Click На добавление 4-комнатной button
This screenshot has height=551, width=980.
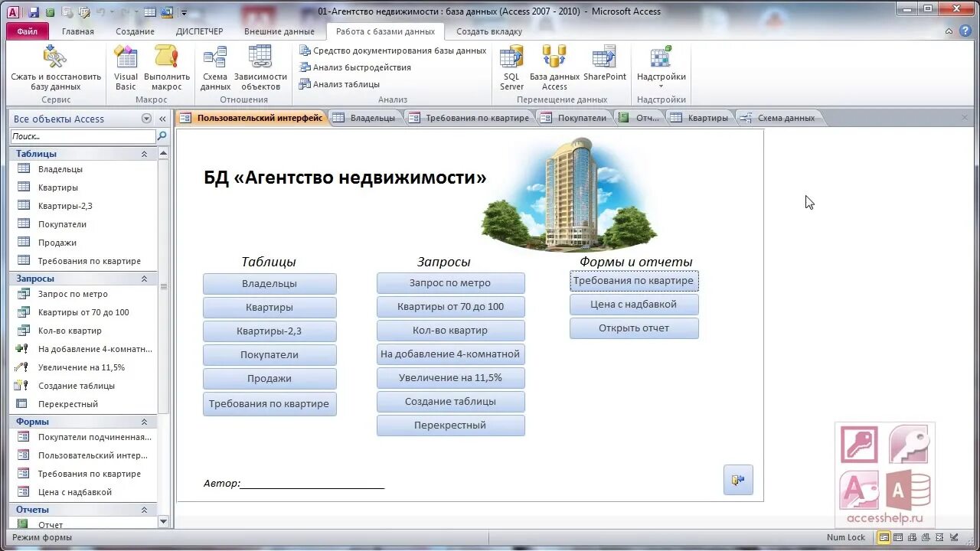450,354
